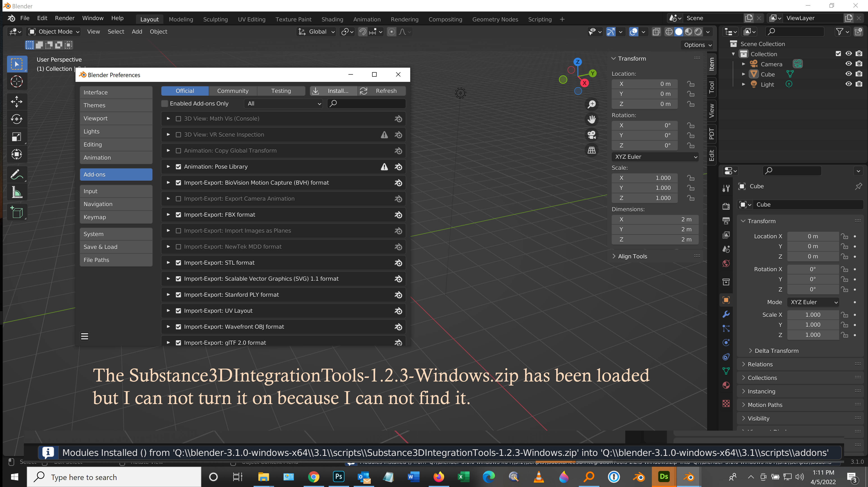Activate the Measure tool
Screen dimensions: 868x487
click(x=17, y=192)
